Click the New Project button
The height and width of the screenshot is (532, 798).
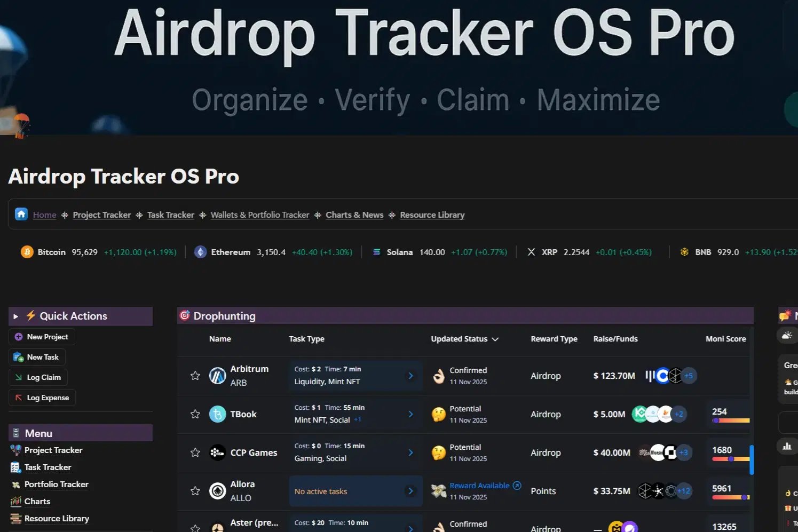point(42,336)
